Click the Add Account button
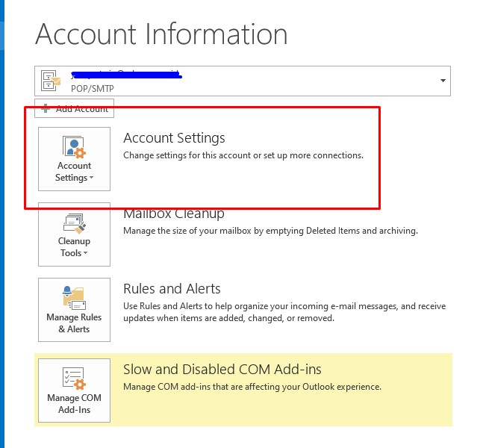This screenshot has height=448, width=480. (x=74, y=108)
